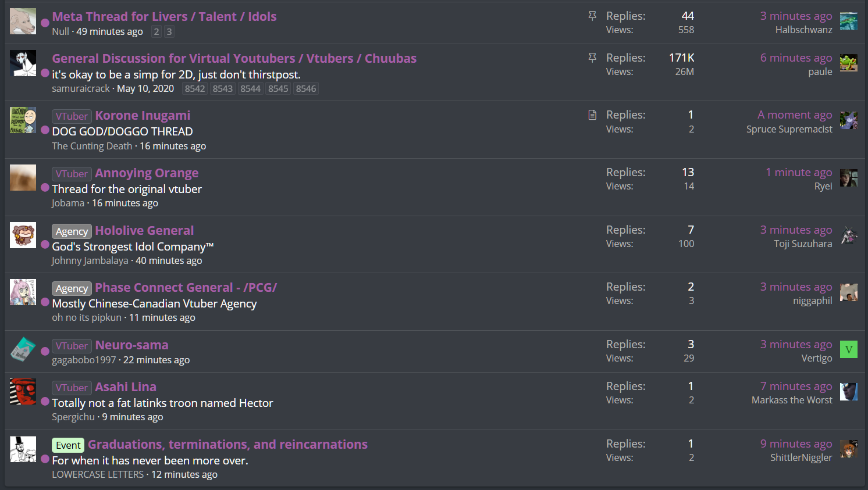
Task: Open Halbschwanz's avatar beside the latest reply
Action: 848,21
